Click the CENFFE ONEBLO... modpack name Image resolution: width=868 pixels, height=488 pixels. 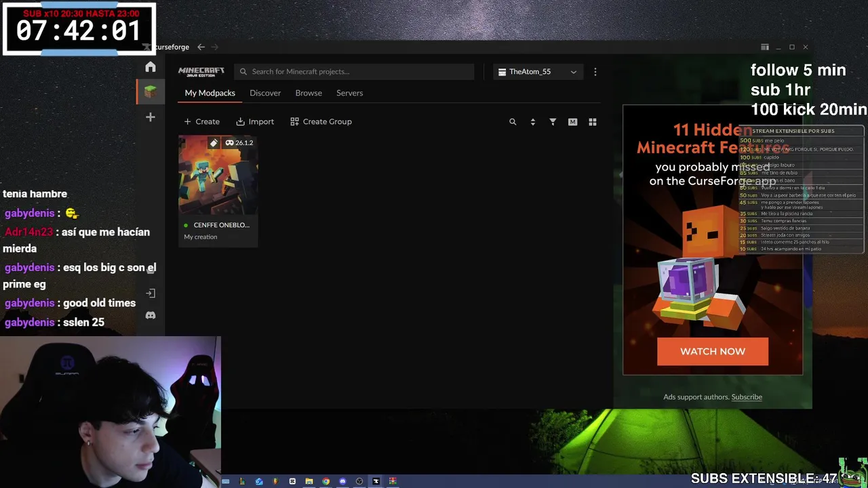pyautogui.click(x=221, y=225)
